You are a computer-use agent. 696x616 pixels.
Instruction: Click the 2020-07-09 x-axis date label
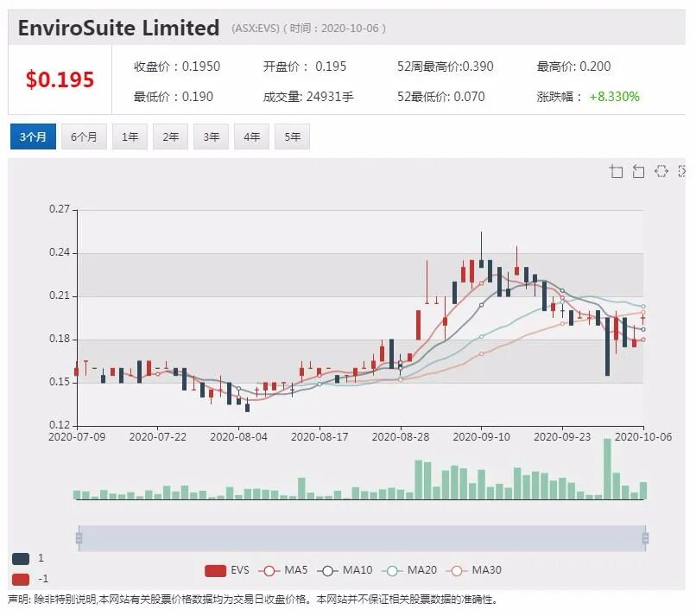point(77,437)
